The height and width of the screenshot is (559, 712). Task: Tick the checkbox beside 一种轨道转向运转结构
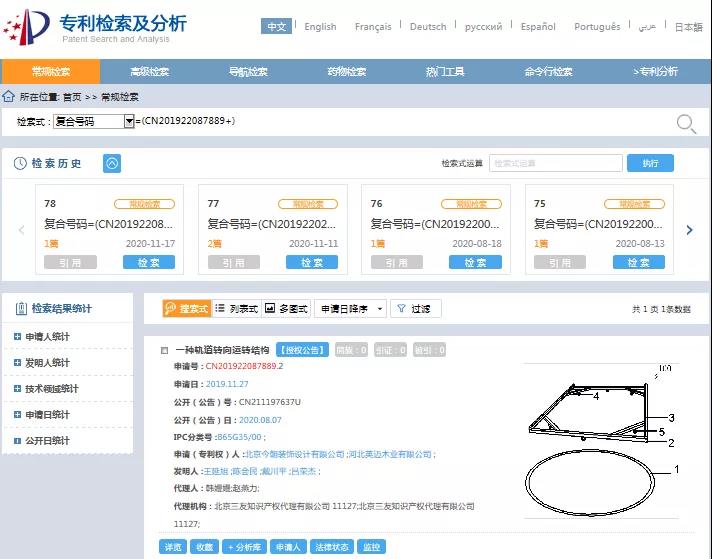(x=164, y=350)
